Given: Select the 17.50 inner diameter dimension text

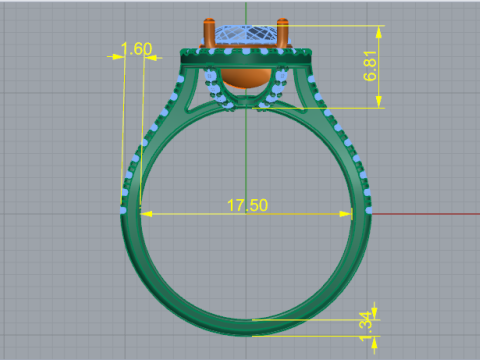Looking at the screenshot, I should click(x=247, y=205).
